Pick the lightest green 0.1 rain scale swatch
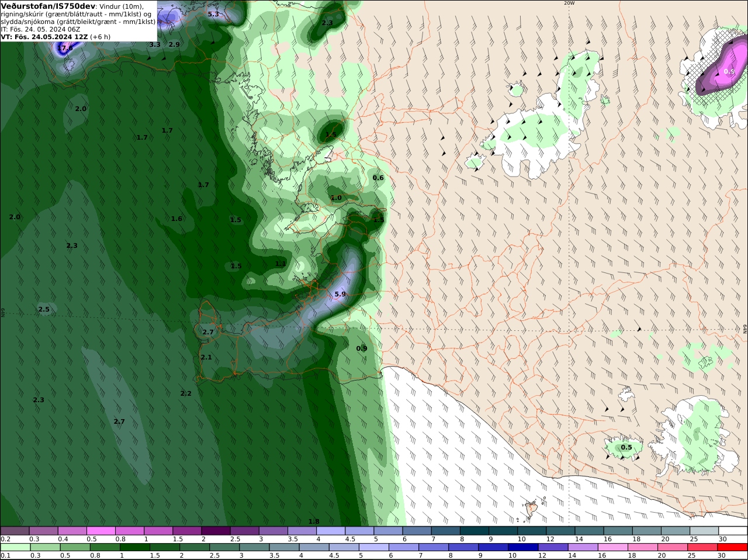This screenshot has height=560, width=748. pyautogui.click(x=15, y=547)
